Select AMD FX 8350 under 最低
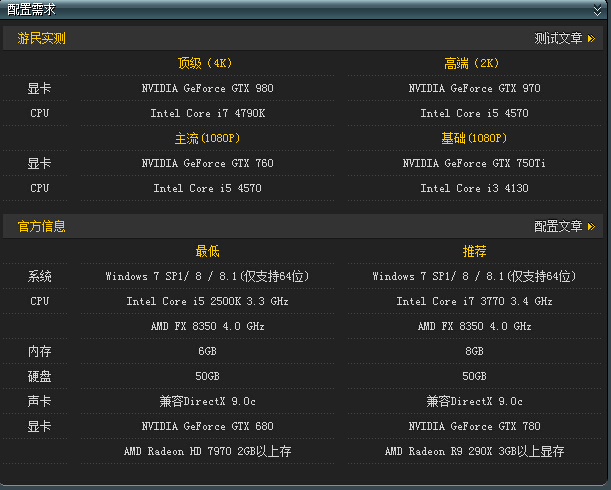Viewport: 611px width, 490px height. pos(207,326)
